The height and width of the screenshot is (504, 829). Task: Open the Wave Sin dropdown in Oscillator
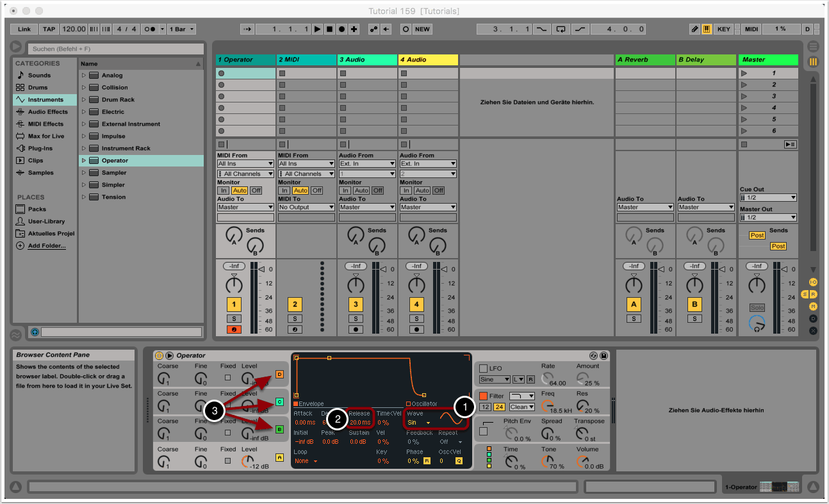tap(419, 423)
